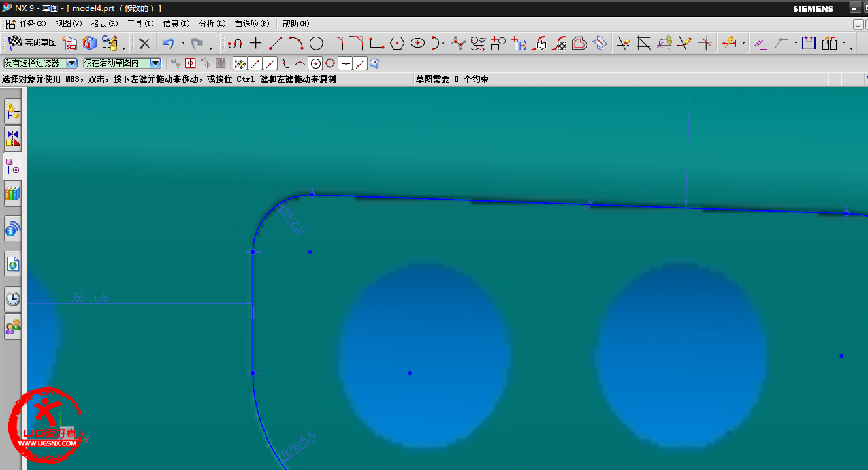The width and height of the screenshot is (868, 470).
Task: Click the Orient View to Sketch icon
Action: click(69, 43)
